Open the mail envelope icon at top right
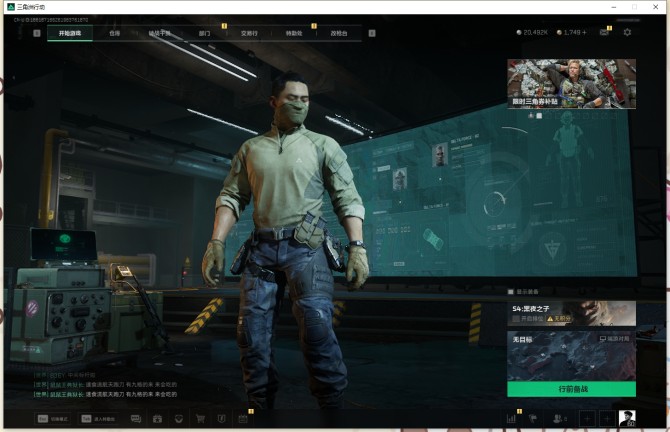This screenshot has width=670, height=432. pos(604,32)
